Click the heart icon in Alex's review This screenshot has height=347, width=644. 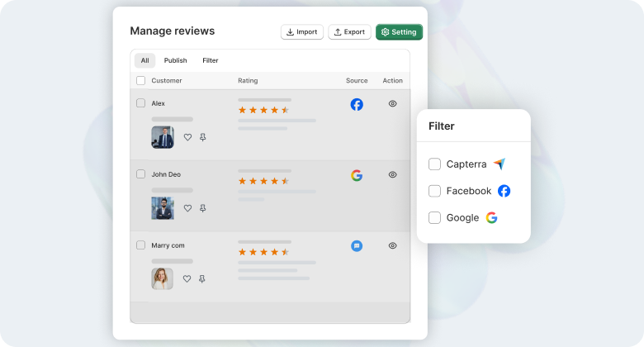click(187, 138)
